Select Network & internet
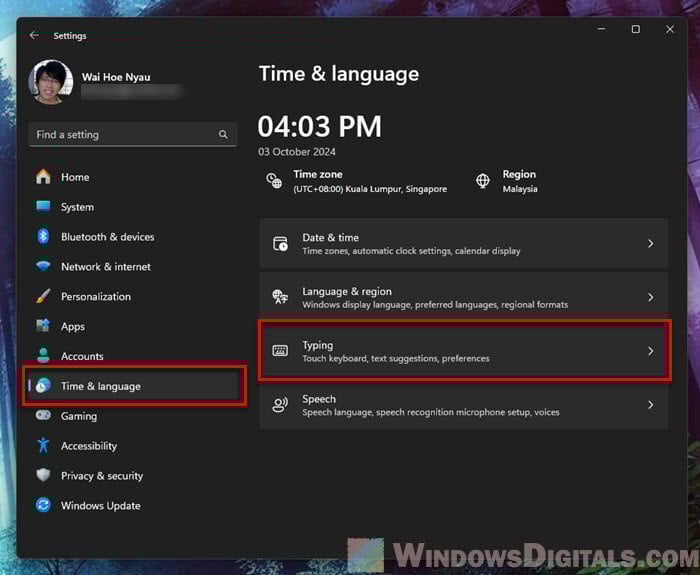 [133, 267]
